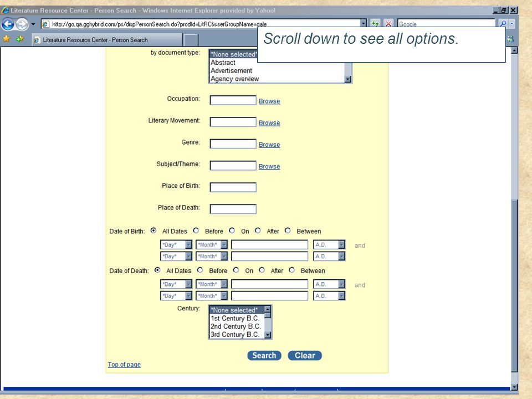Select 2nd Century B.C. in Century list
The height and width of the screenshot is (399, 532).
(x=237, y=326)
